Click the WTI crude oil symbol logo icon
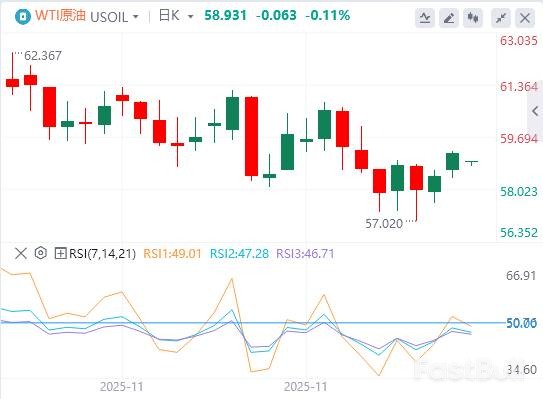 pyautogui.click(x=23, y=16)
